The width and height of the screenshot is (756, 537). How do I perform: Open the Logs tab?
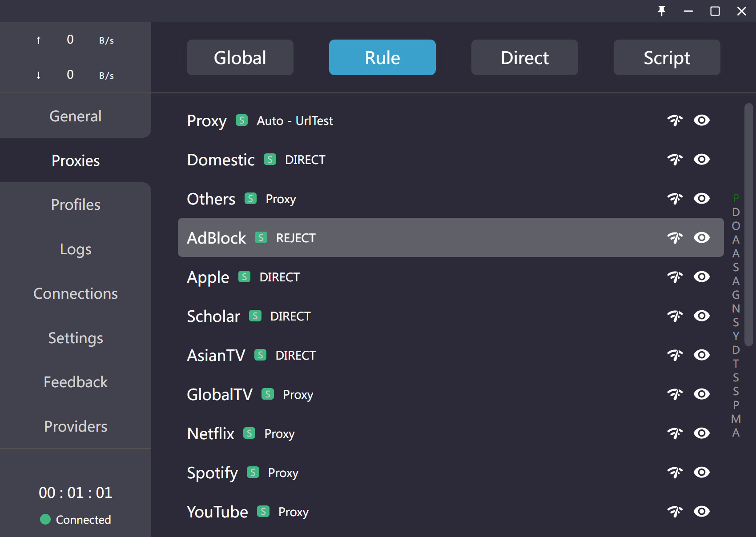tap(76, 249)
